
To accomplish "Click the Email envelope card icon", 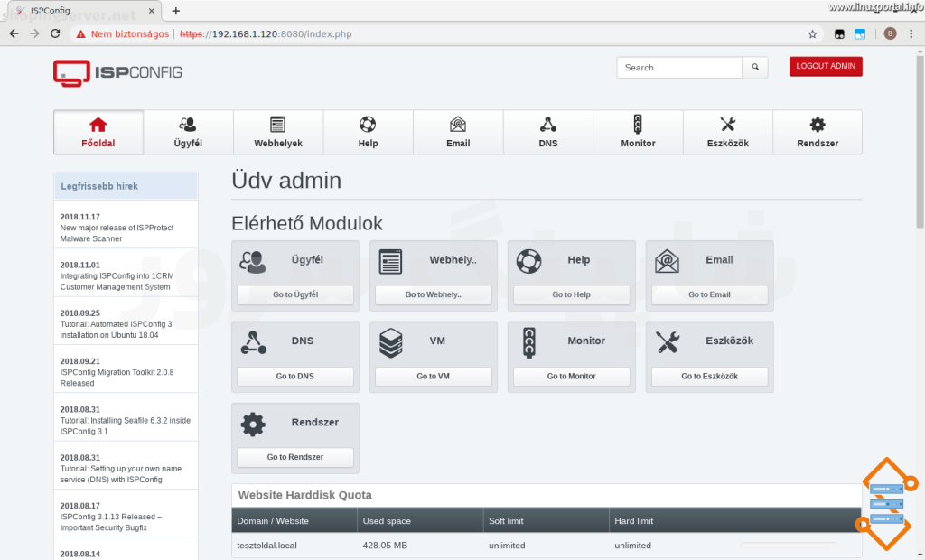I will (x=668, y=261).
